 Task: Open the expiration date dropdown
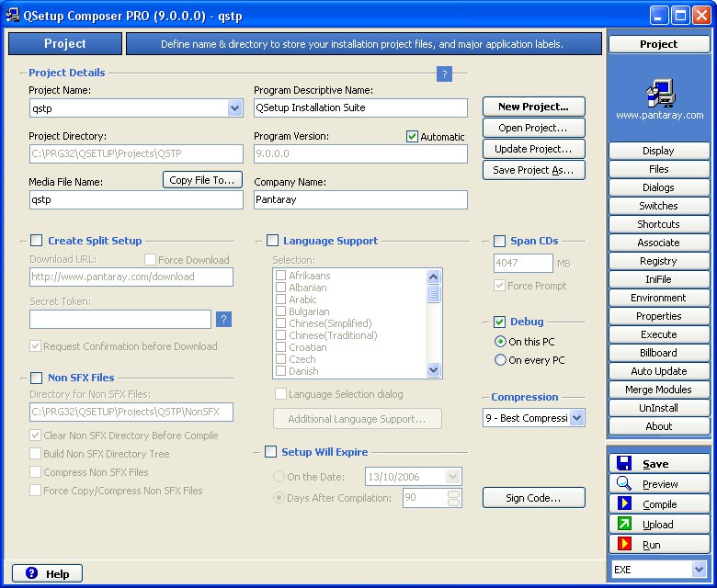click(x=452, y=477)
